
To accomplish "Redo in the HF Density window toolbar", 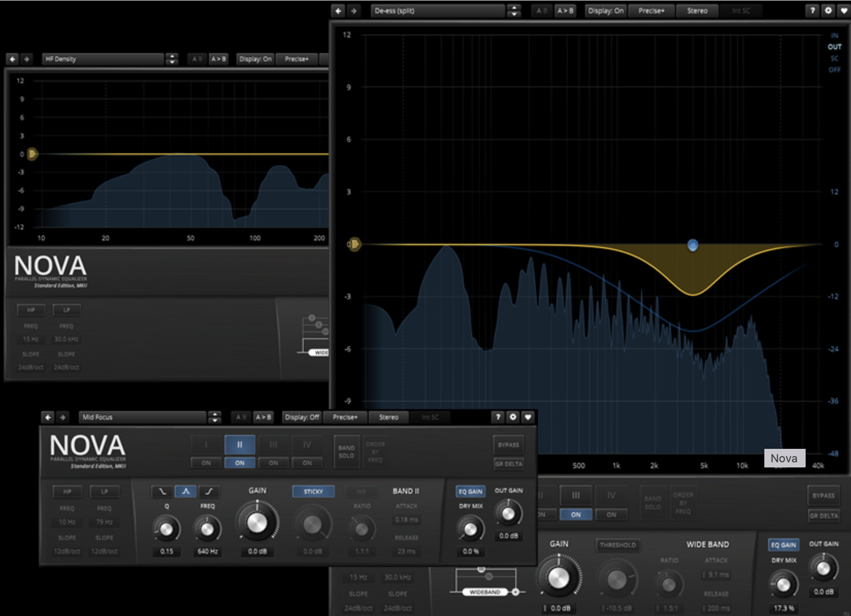I will click(x=26, y=59).
